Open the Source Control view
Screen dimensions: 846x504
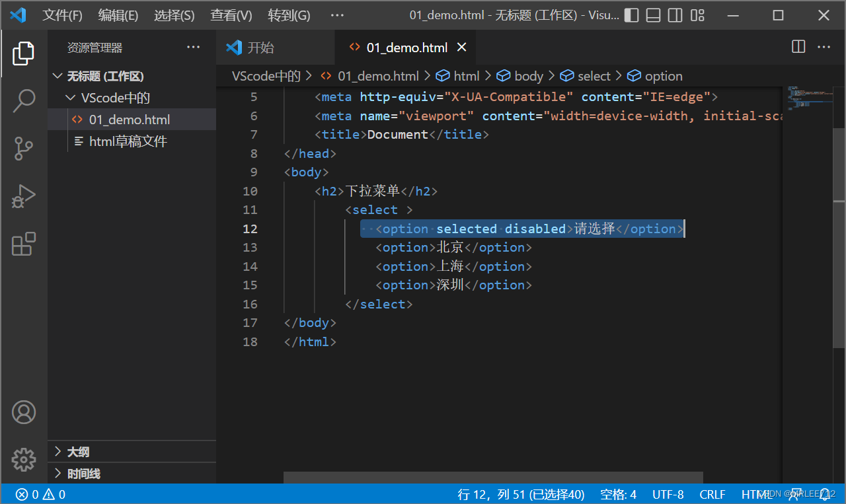[x=24, y=149]
